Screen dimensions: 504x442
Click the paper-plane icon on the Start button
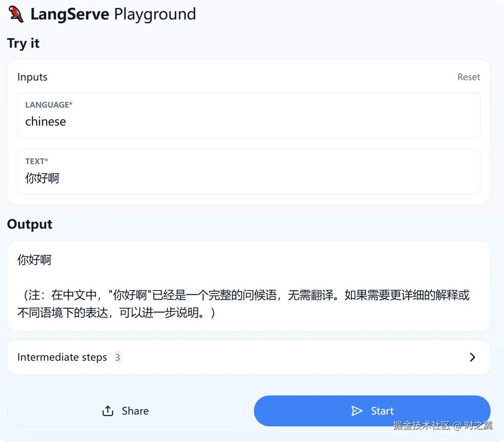click(357, 411)
